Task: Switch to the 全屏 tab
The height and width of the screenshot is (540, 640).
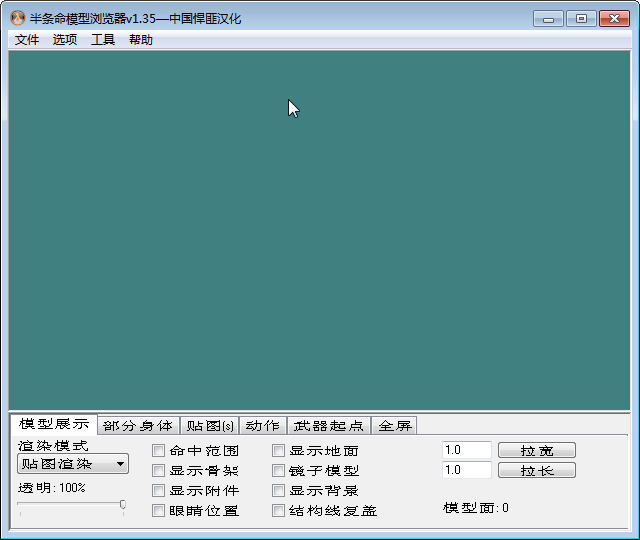Action: coord(395,426)
